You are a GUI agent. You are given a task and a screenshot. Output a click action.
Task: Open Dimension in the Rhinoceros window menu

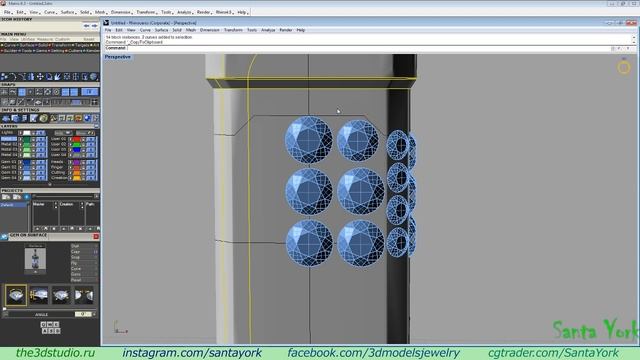(210, 30)
